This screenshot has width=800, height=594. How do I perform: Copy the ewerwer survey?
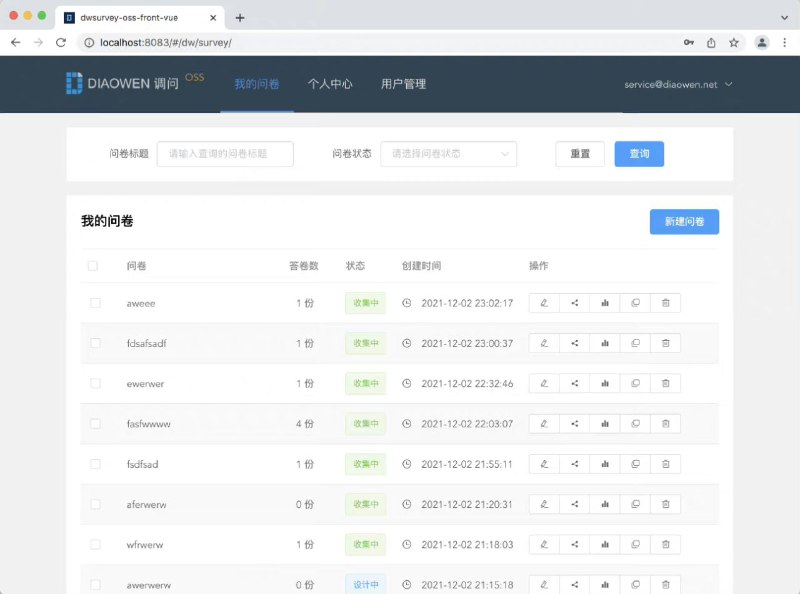tap(635, 383)
